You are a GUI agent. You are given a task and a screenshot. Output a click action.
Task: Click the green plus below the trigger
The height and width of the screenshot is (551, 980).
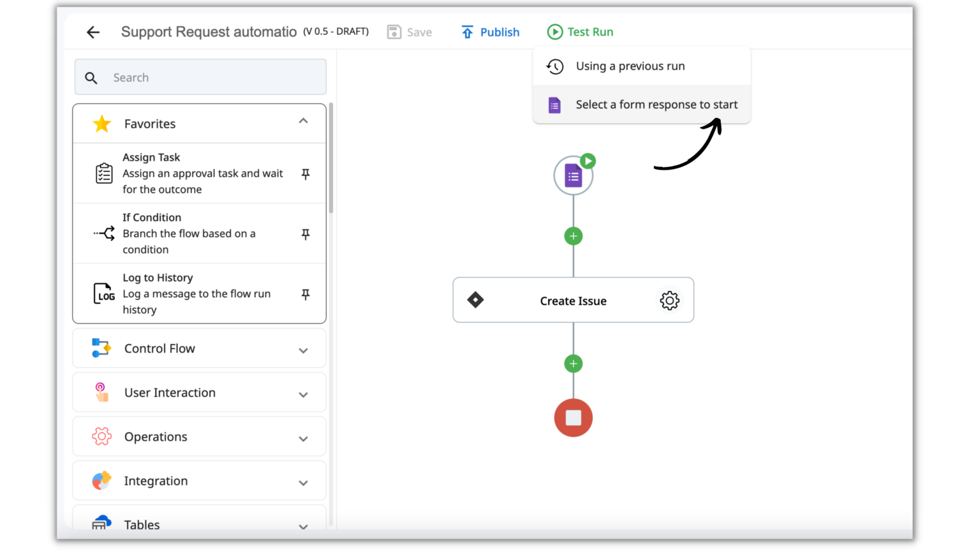(x=573, y=235)
